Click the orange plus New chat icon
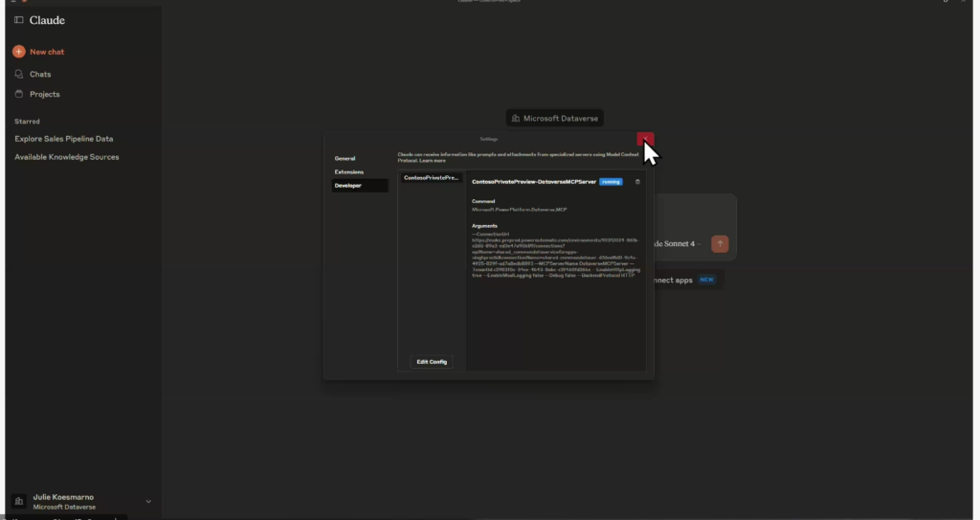The width and height of the screenshot is (980, 520). pos(19,52)
